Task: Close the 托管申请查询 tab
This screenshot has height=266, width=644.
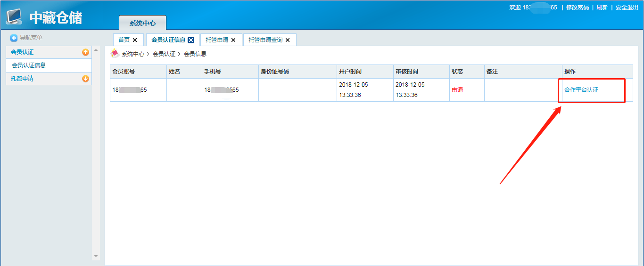Action: tap(288, 40)
